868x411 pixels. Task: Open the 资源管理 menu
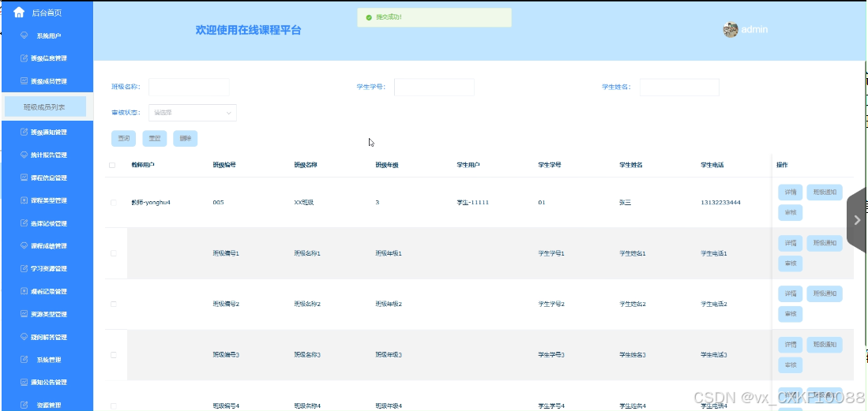(x=47, y=405)
